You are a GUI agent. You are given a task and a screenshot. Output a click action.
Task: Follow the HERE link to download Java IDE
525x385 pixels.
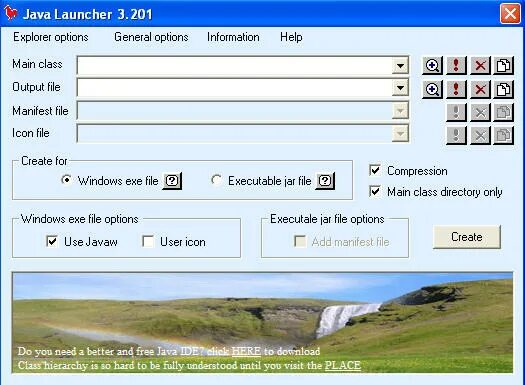pyautogui.click(x=246, y=351)
